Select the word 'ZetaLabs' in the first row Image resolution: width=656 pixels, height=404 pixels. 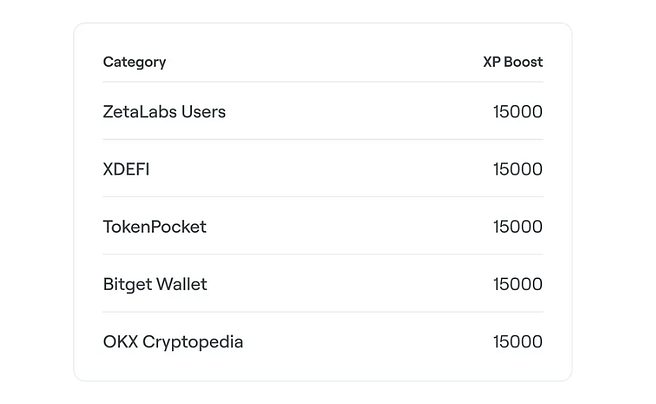tap(139, 112)
